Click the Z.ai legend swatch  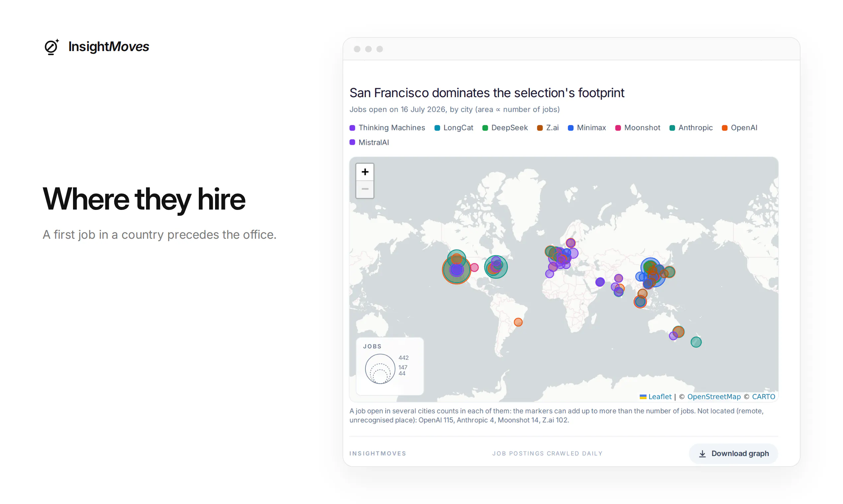(540, 128)
